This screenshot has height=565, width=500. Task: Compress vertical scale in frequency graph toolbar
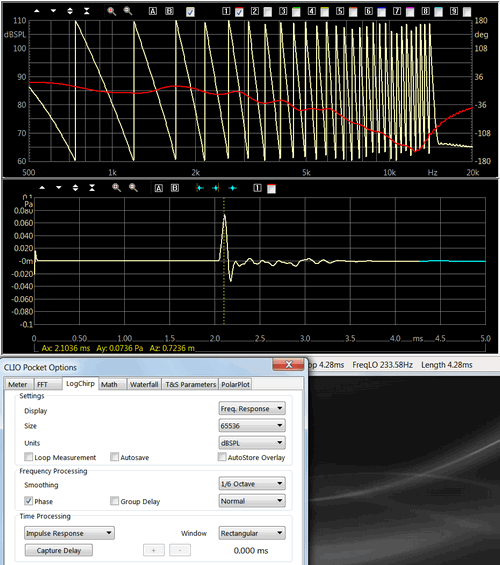[x=86, y=11]
